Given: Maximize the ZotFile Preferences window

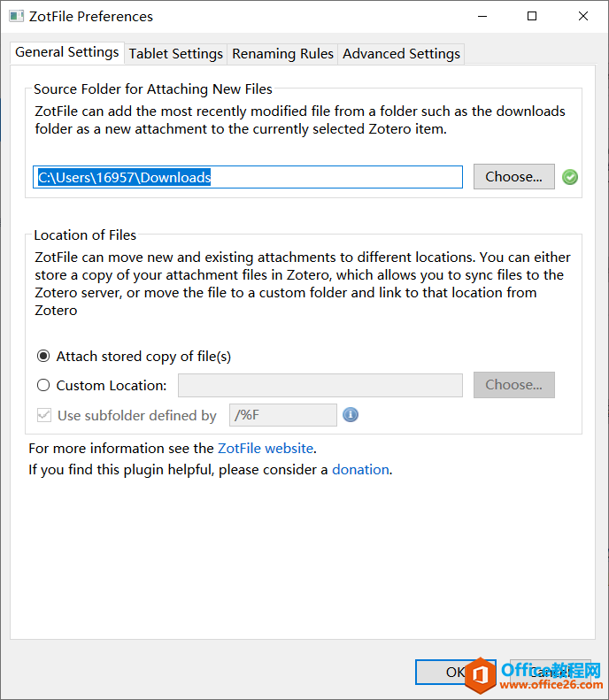Looking at the screenshot, I should (532, 17).
